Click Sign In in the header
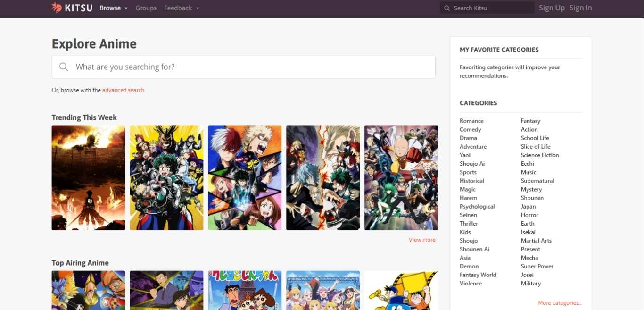The image size is (644, 310). click(x=580, y=8)
